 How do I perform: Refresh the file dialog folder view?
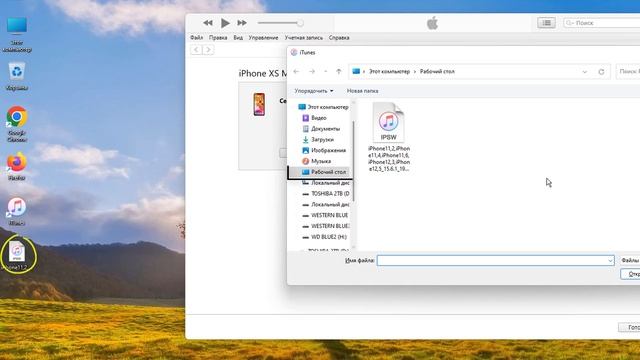point(601,72)
